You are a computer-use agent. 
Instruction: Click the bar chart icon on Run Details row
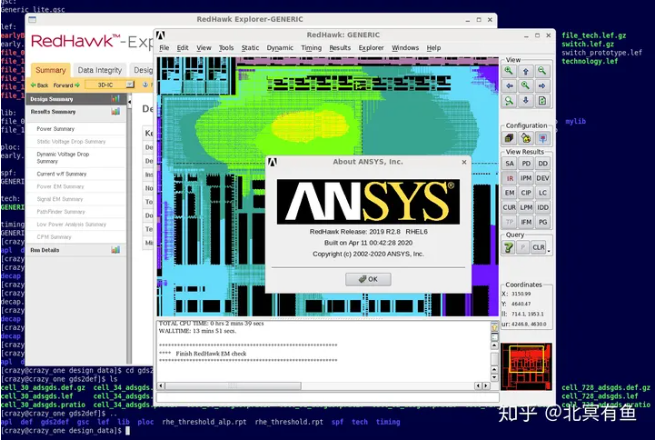(x=115, y=250)
